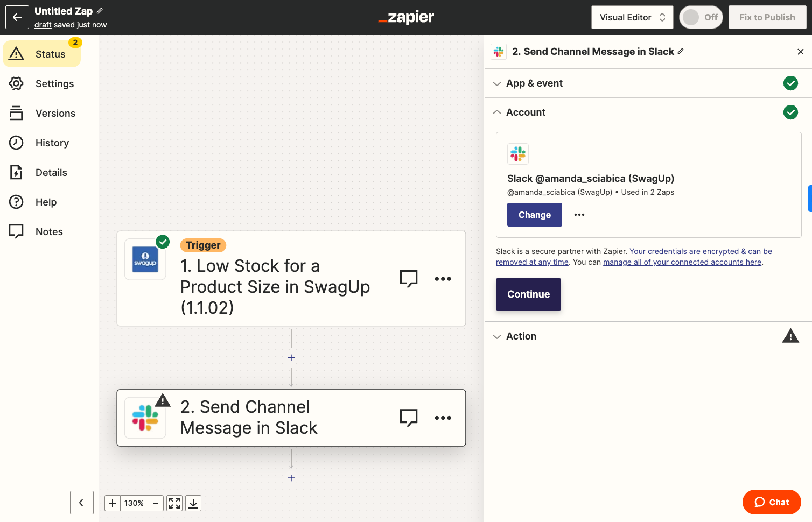Screen dimensions: 812x522
Task: Zoom in on the canvas
Action: pyautogui.click(x=113, y=503)
